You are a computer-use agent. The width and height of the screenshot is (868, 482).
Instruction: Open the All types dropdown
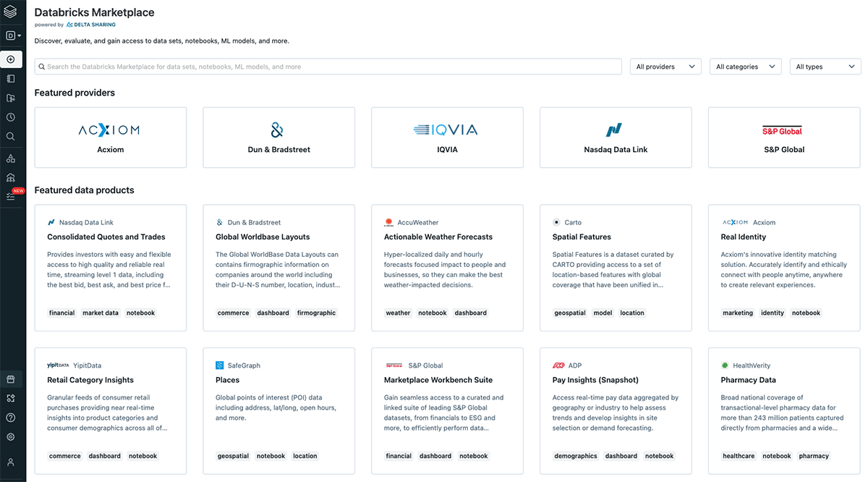click(825, 67)
